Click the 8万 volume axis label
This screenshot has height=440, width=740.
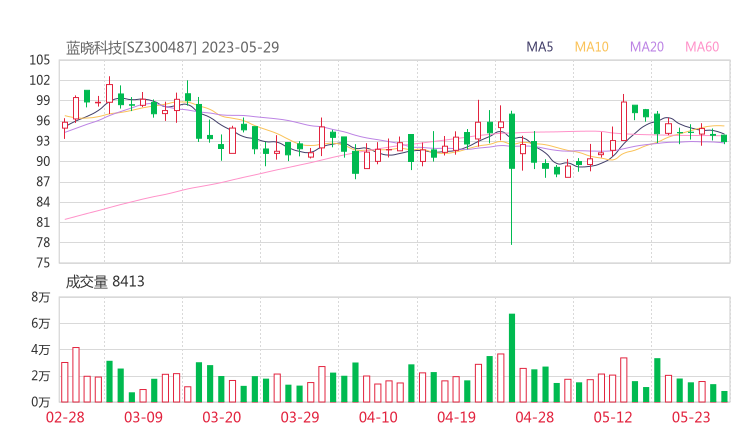coord(41,297)
